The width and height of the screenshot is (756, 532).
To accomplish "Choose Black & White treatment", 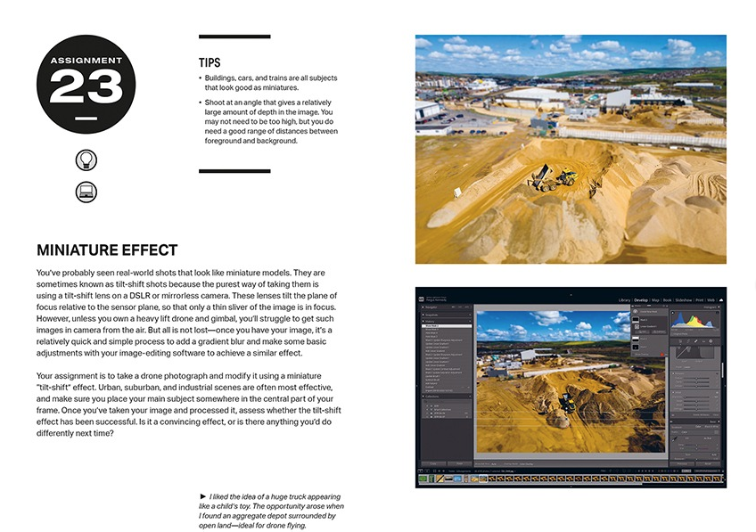I will (x=711, y=427).
